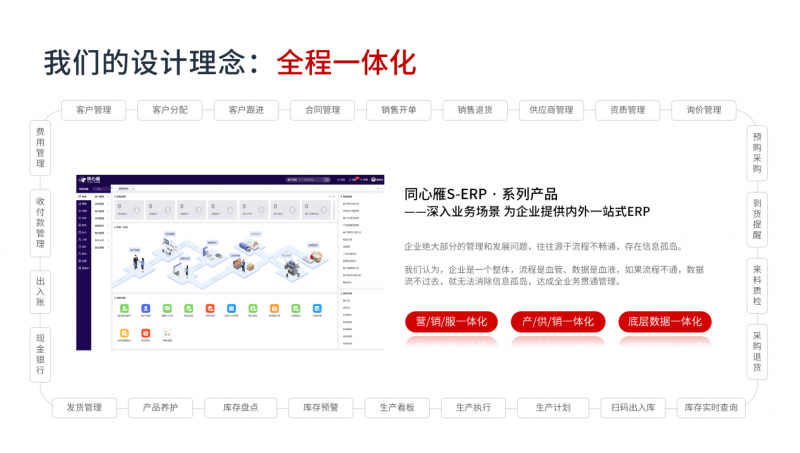Click the search field in ERP header
The image size is (800, 453).
tap(308, 180)
